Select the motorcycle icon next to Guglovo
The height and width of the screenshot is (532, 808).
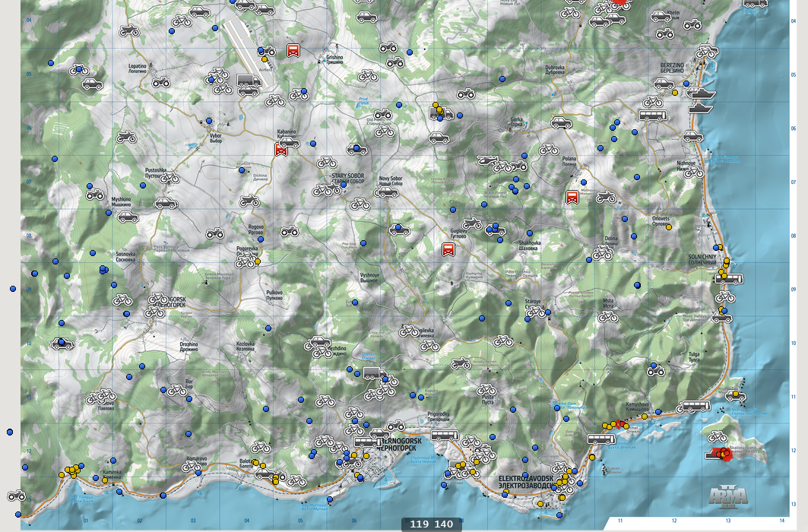click(x=472, y=224)
